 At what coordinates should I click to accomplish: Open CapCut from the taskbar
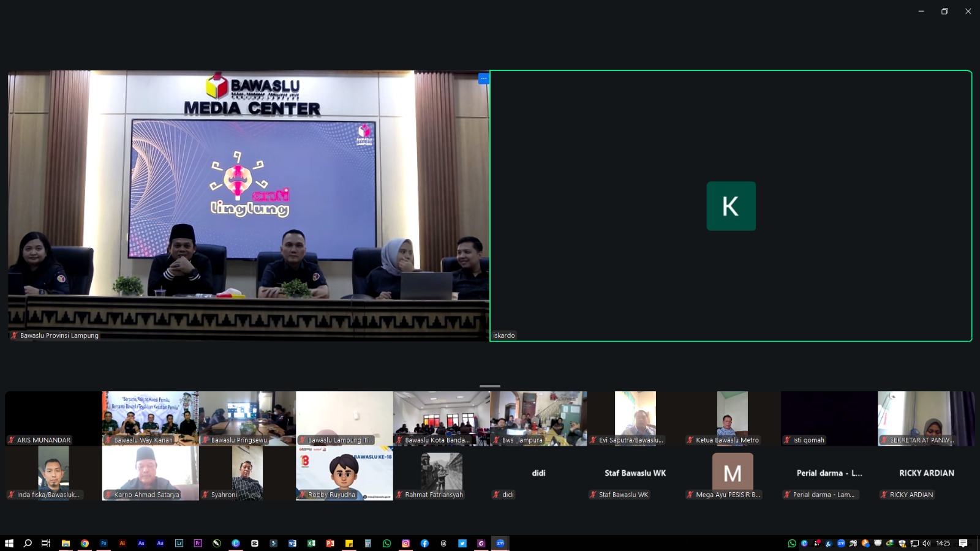(255, 543)
